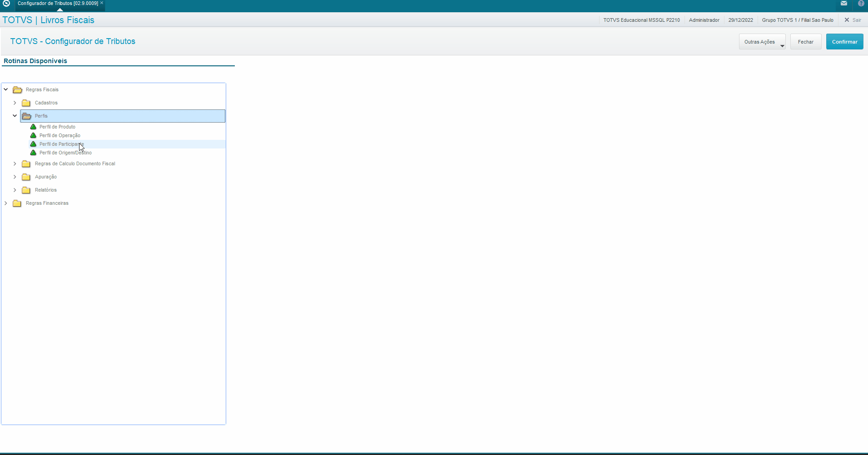
Task: Click the Fechar button
Action: point(806,42)
